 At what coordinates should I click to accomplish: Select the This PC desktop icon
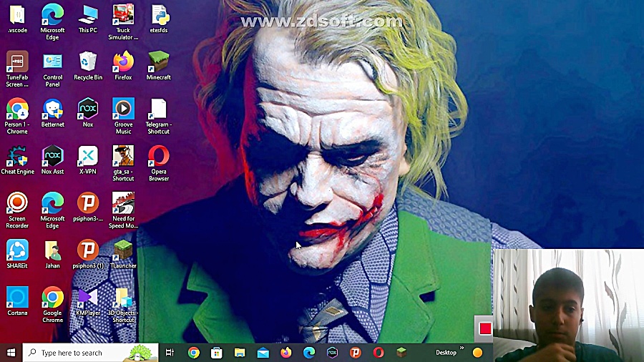coord(88,19)
